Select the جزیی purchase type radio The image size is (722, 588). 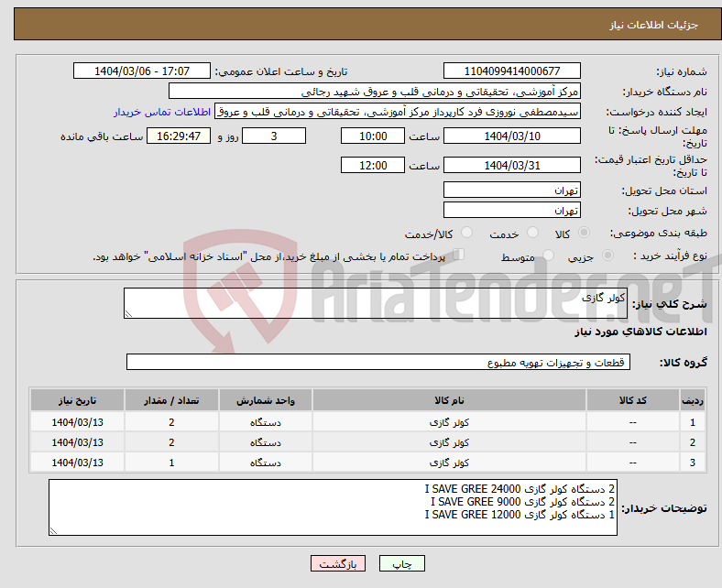(607, 256)
